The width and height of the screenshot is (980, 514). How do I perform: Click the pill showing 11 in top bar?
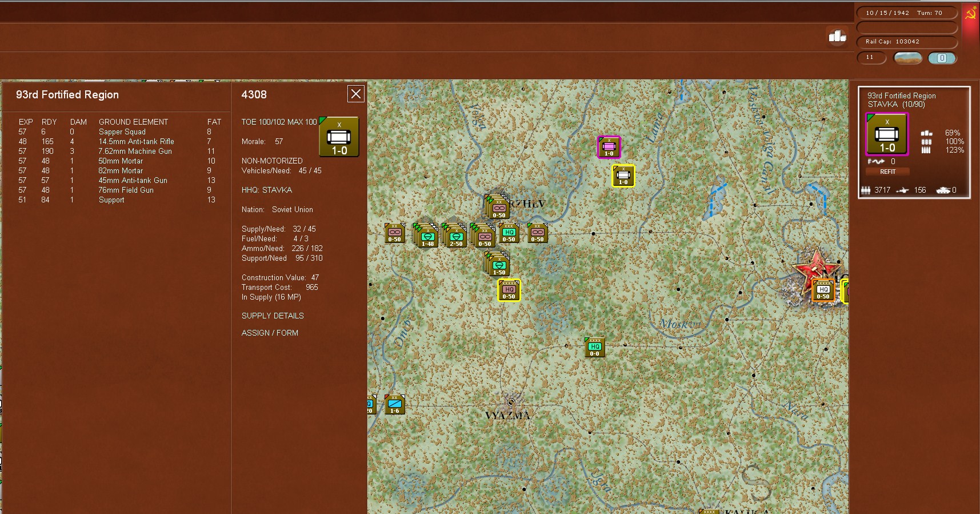click(871, 58)
